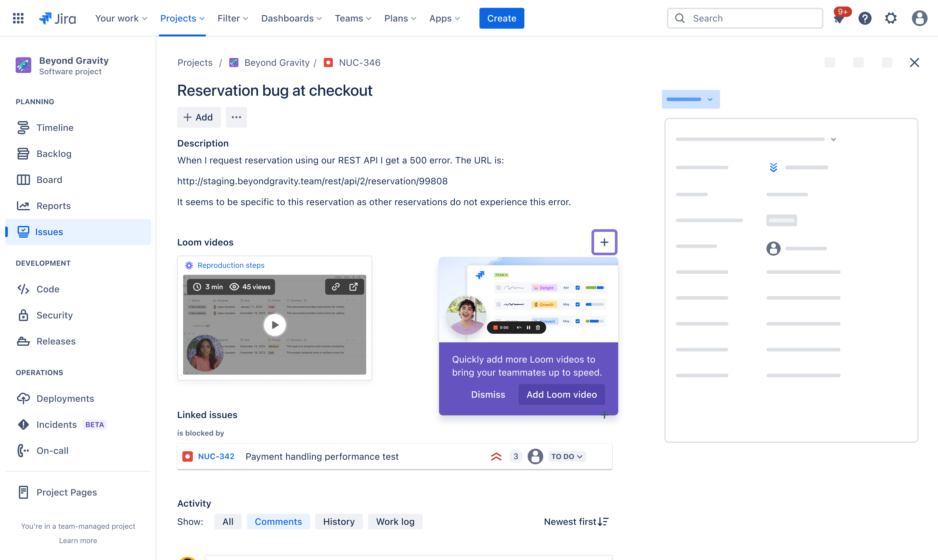Open Timeline in the sidebar
Image resolution: width=938 pixels, height=560 pixels.
[78, 128]
